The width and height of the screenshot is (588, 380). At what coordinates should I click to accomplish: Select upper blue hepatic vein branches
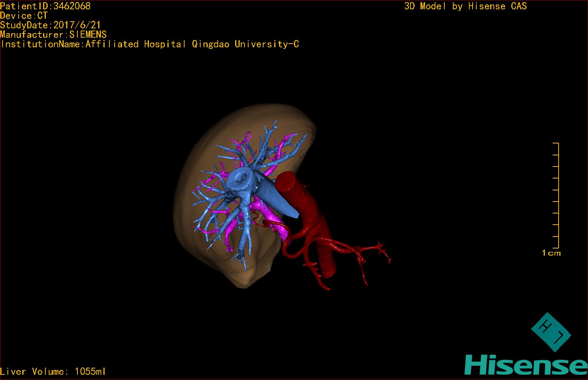point(270,140)
